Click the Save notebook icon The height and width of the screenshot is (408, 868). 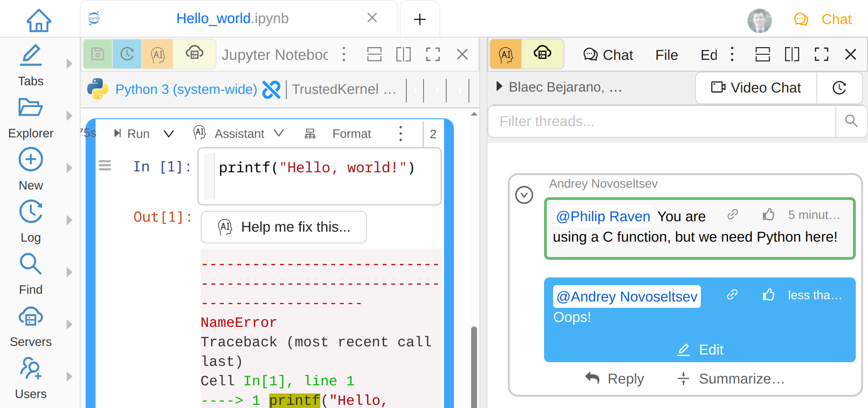tap(98, 54)
